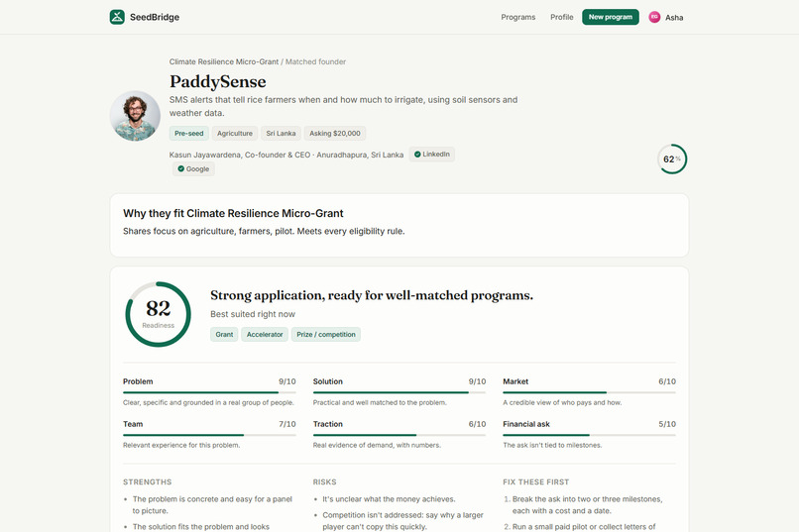Click the SeedBridge brand name
799x532 pixels.
pyautogui.click(x=155, y=17)
